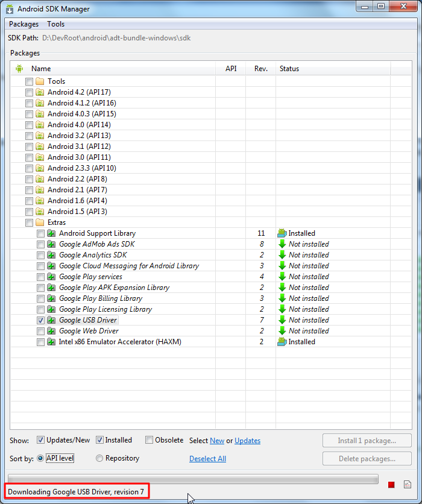422x504 pixels.
Task: Click 'Downloading Google USB Driver, revision 7' status text
Action: [x=76, y=492]
